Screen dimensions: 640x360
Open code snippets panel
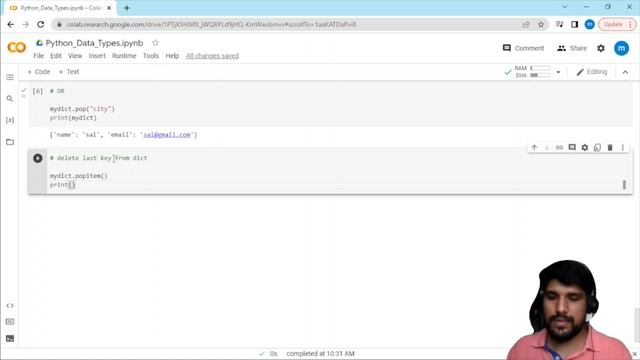[10, 306]
